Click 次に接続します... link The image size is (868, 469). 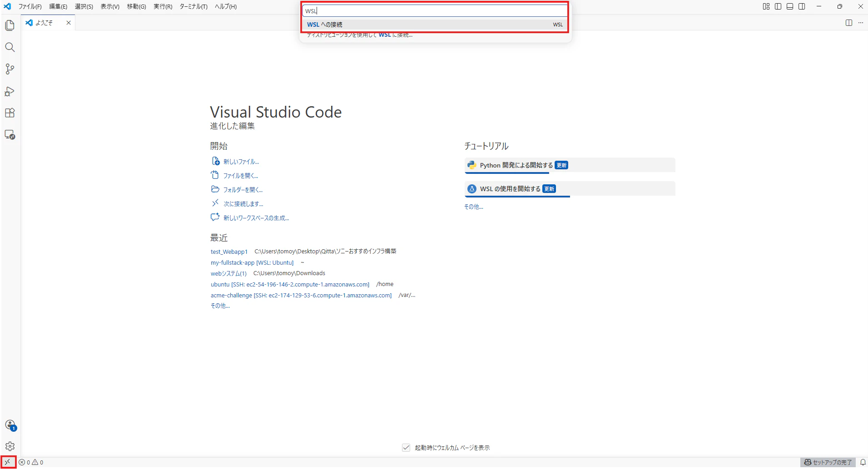(243, 204)
